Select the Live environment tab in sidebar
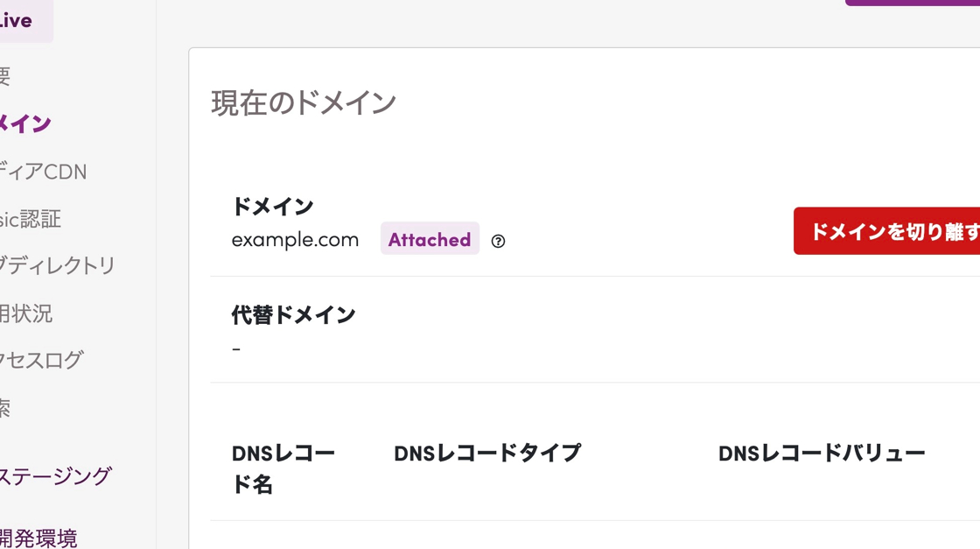Image resolution: width=980 pixels, height=549 pixels. [x=17, y=20]
